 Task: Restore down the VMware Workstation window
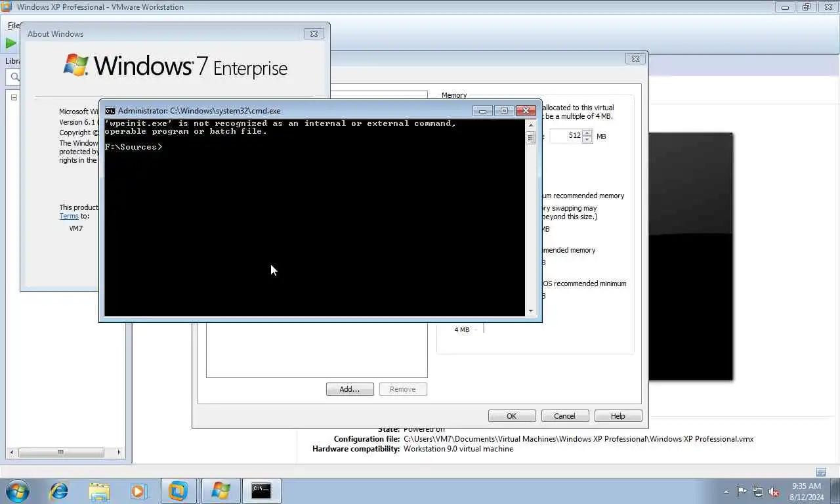tap(807, 7)
